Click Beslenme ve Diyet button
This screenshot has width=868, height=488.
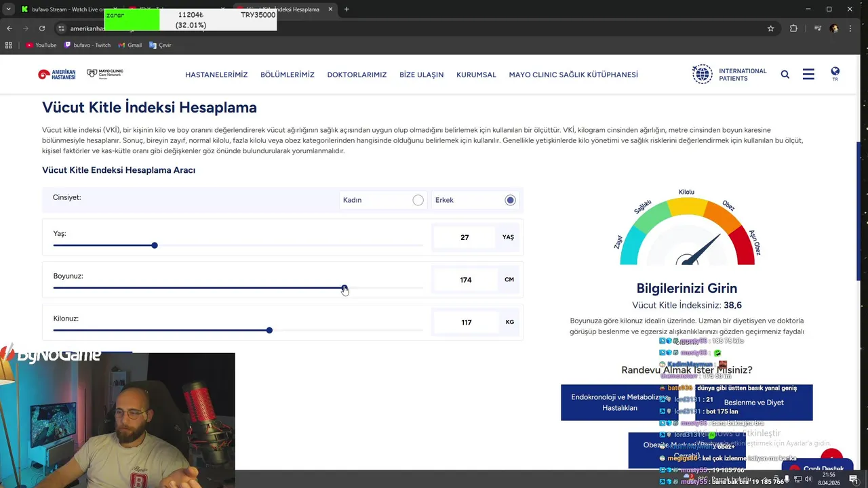[754, 403]
